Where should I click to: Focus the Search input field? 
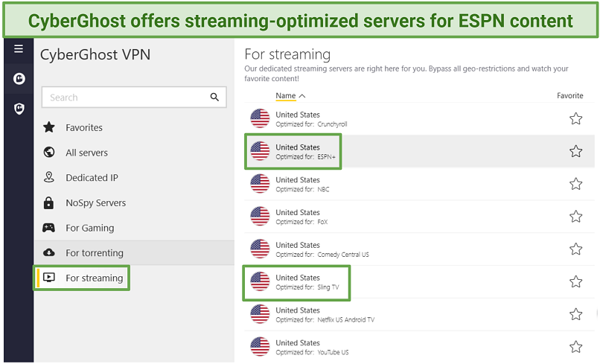pyautogui.click(x=134, y=98)
